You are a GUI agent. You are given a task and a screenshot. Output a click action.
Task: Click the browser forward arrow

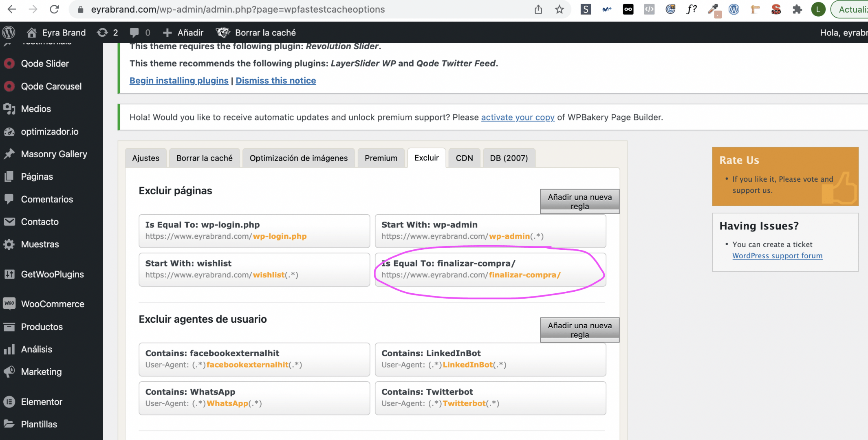[33, 9]
